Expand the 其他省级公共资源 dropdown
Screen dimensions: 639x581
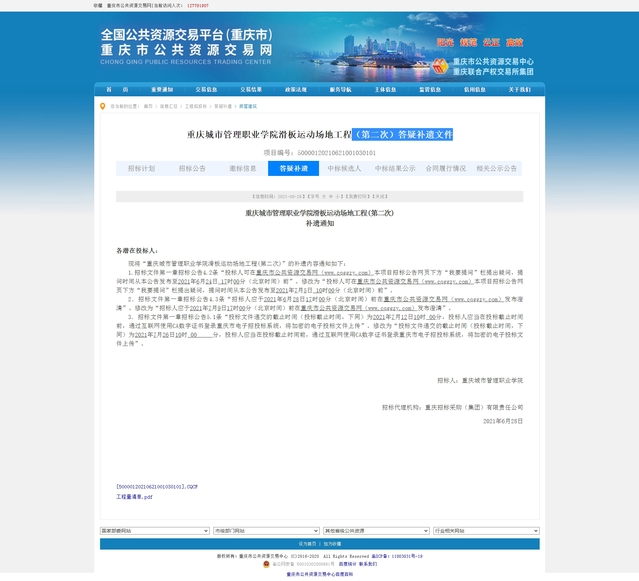pyautogui.click(x=376, y=531)
